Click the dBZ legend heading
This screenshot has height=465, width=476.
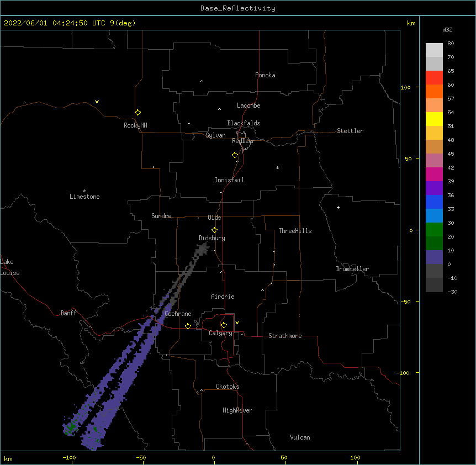point(447,29)
